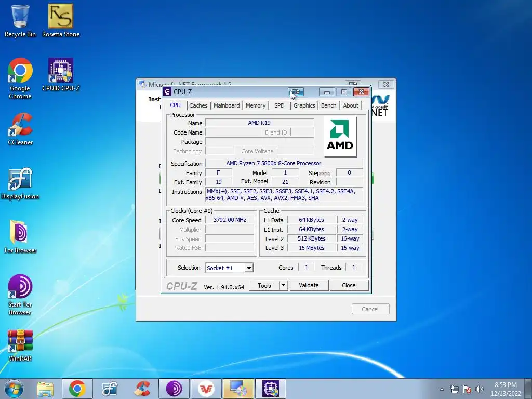
Task: Click the AMD logo in CPU-Z
Action: point(340,137)
